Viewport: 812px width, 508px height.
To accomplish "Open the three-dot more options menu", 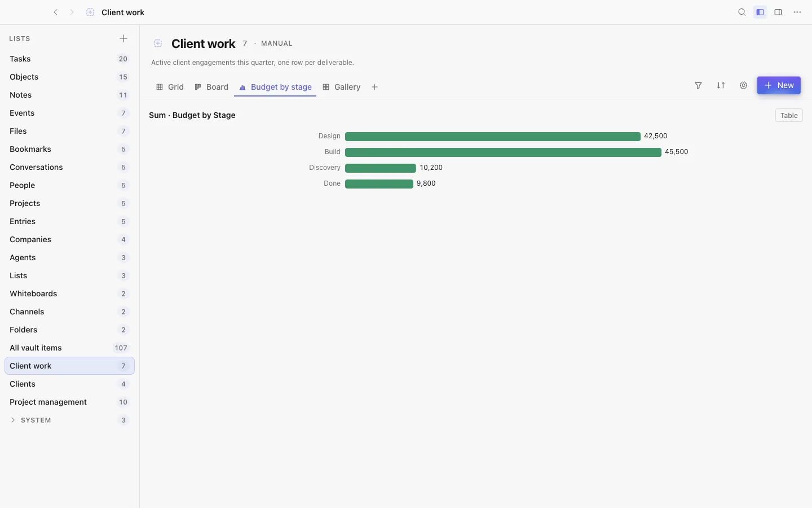I will point(797,12).
